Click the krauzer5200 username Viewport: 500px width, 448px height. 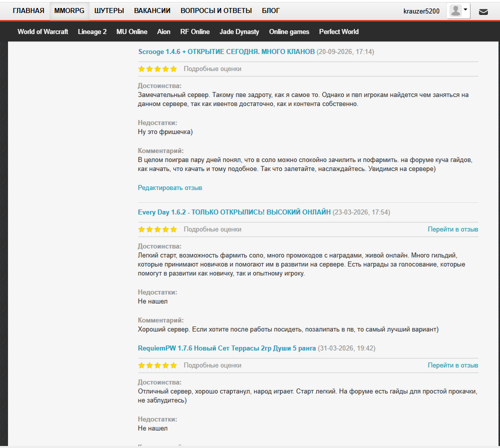coord(421,11)
